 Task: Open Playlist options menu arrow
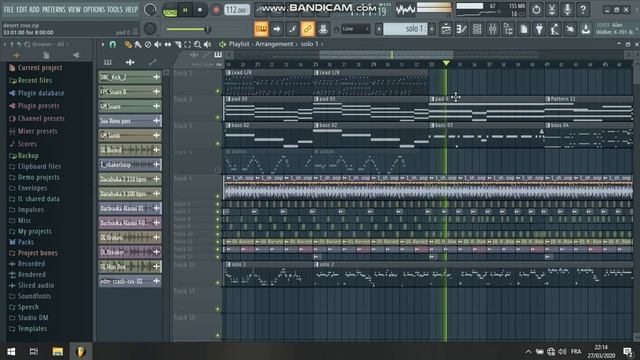(103, 44)
